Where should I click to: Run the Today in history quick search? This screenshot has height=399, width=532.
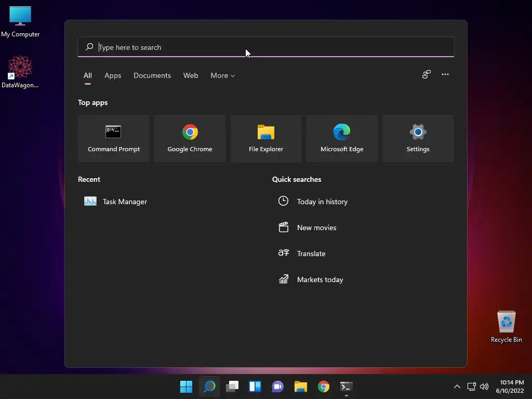322,202
